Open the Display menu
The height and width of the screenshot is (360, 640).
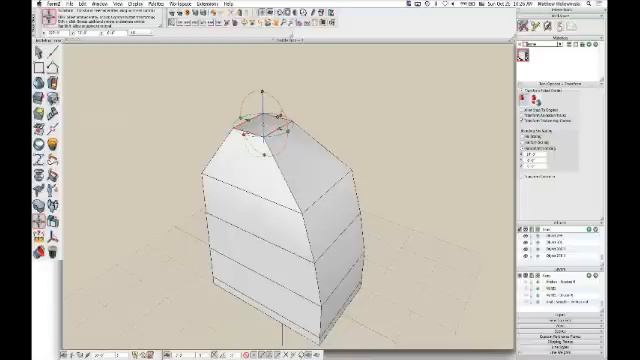[135, 4]
